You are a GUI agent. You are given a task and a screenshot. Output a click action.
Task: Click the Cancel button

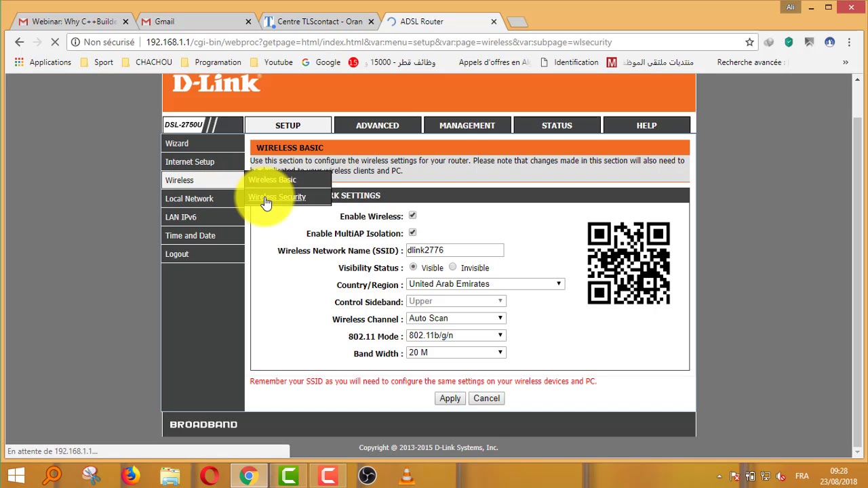(486, 399)
